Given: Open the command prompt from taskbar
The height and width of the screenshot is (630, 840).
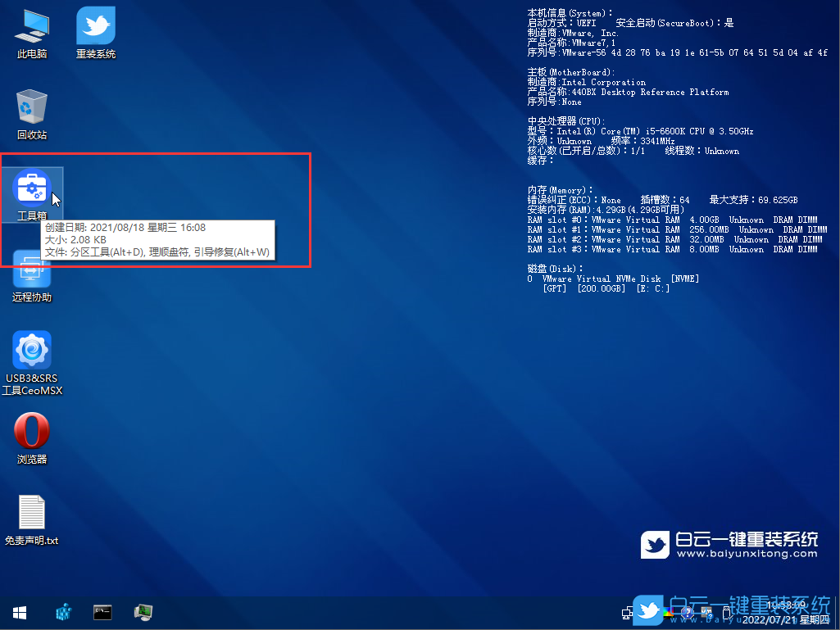Looking at the screenshot, I should 102,612.
